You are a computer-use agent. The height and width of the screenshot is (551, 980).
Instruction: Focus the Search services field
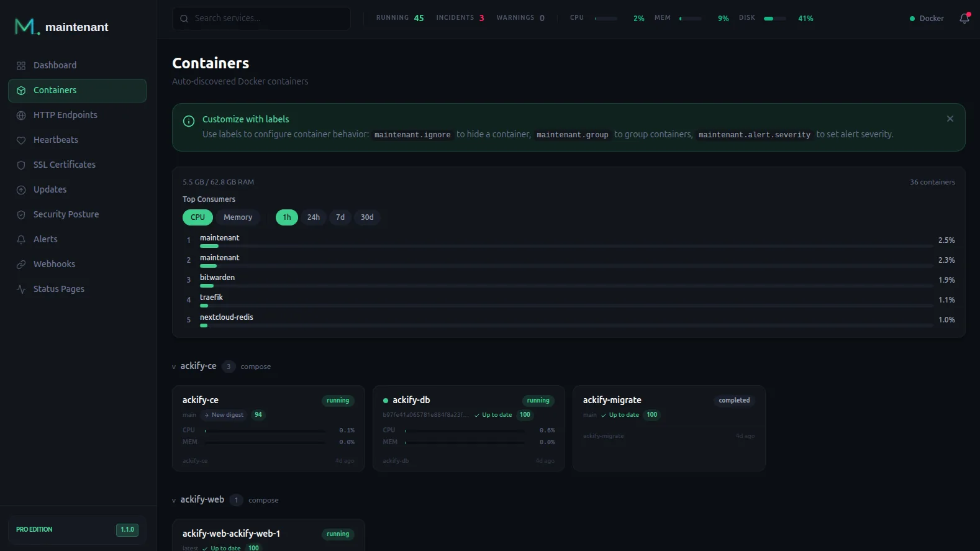(261, 19)
